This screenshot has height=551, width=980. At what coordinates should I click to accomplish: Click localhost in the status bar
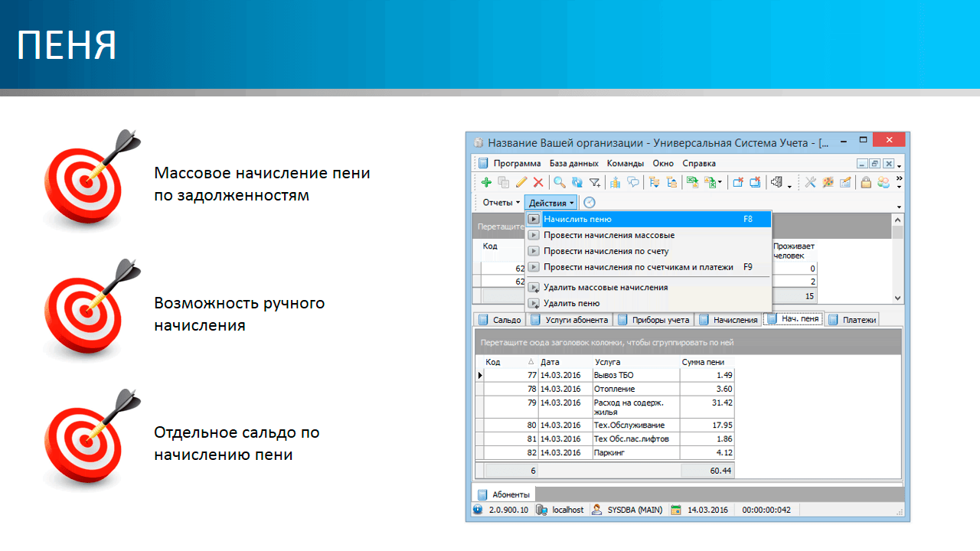(567, 510)
